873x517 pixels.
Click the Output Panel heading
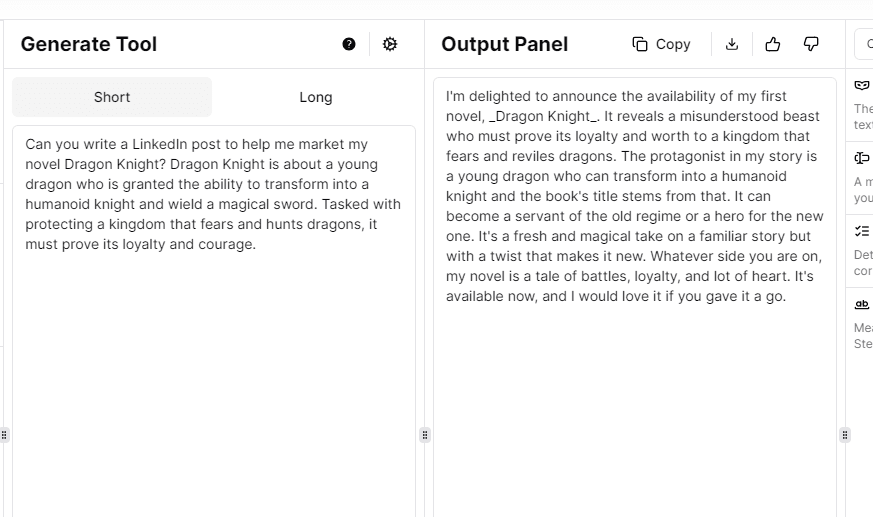504,44
